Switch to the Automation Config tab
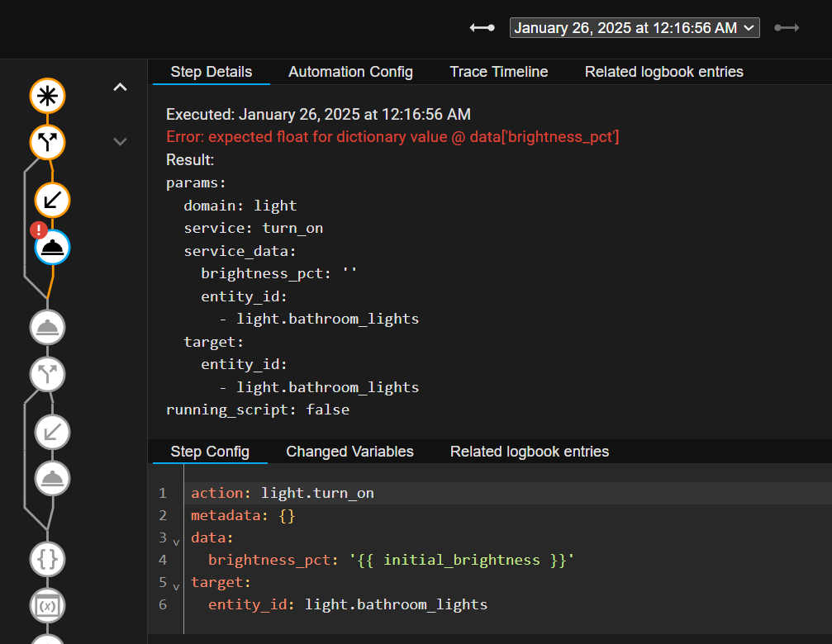832x644 pixels. pos(349,72)
